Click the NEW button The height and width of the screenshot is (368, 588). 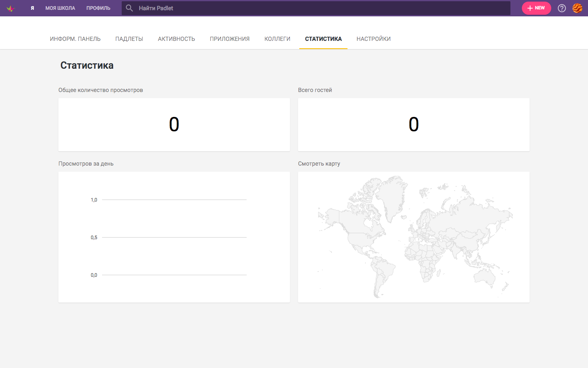536,8
